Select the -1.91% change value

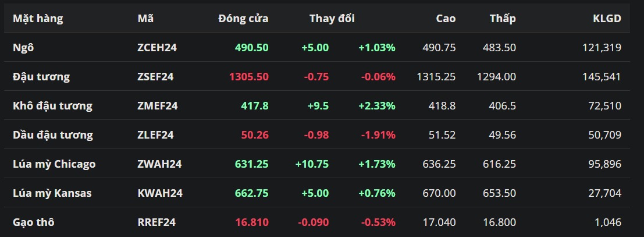pos(378,135)
